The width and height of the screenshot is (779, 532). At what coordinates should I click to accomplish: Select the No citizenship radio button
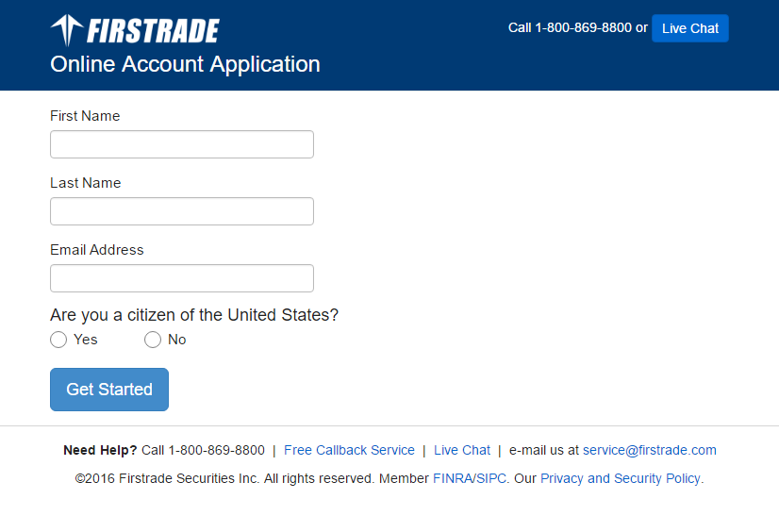pyautogui.click(x=153, y=340)
